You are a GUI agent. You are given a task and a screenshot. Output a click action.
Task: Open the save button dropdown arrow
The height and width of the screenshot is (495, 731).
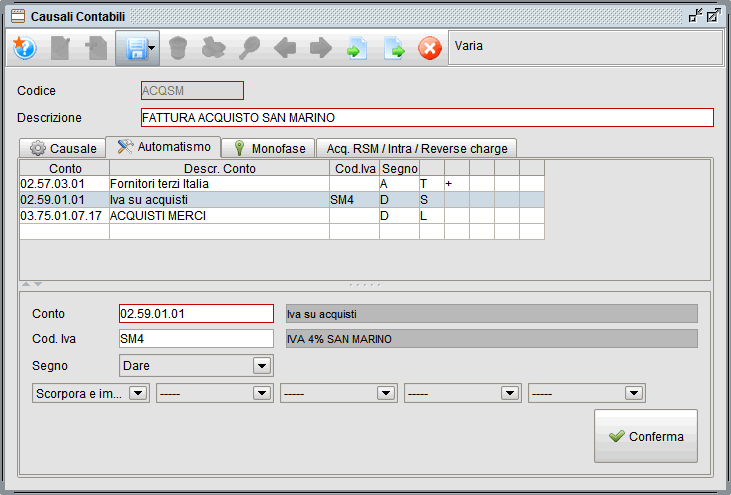point(152,48)
